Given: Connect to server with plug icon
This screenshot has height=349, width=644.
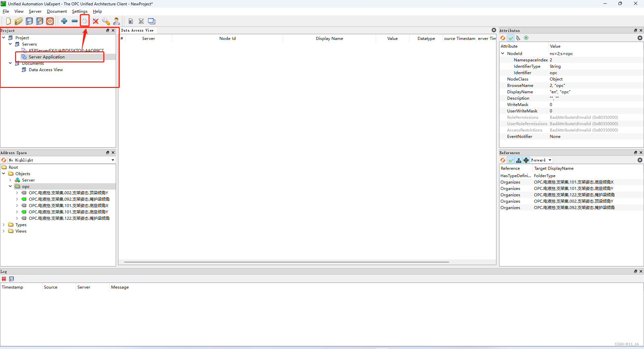Looking at the screenshot, I should coord(85,21).
